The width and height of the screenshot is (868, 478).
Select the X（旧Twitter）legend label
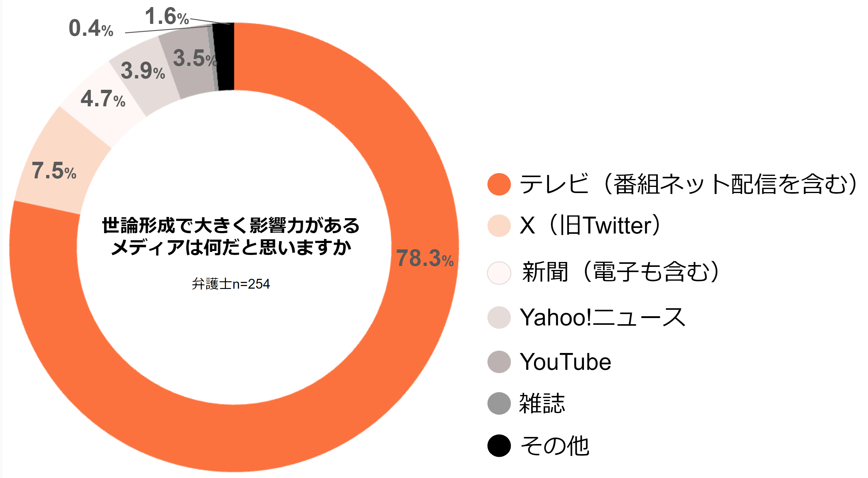[590, 225]
